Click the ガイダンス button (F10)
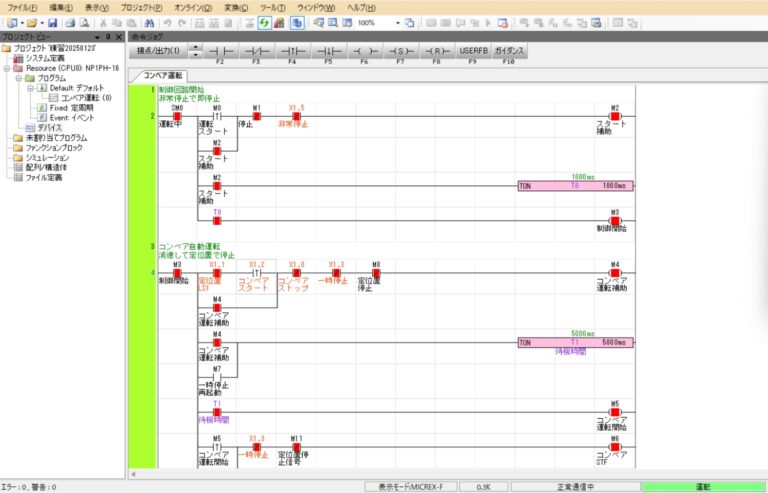This screenshot has width=768, height=493. (509, 50)
